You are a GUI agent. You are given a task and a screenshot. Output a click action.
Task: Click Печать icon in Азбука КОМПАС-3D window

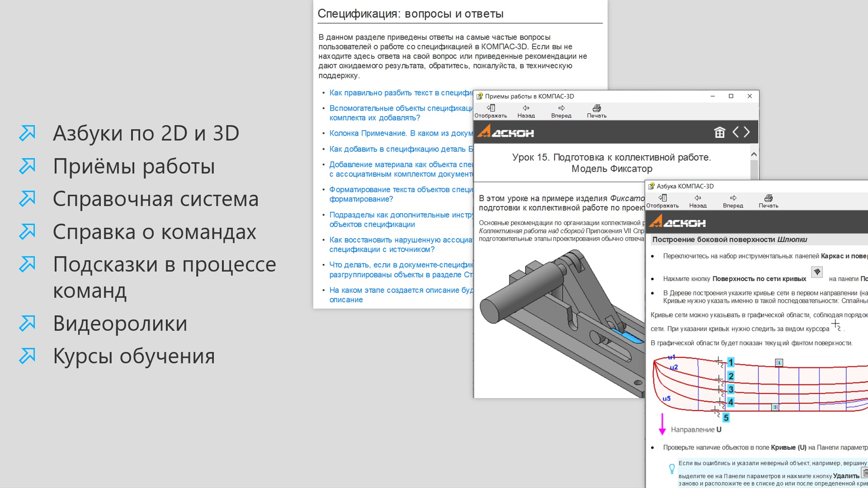[x=768, y=198]
